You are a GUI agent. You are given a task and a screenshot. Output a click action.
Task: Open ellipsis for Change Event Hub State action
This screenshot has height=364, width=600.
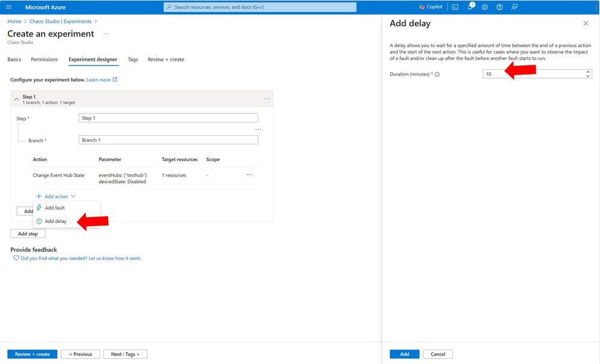(x=249, y=175)
